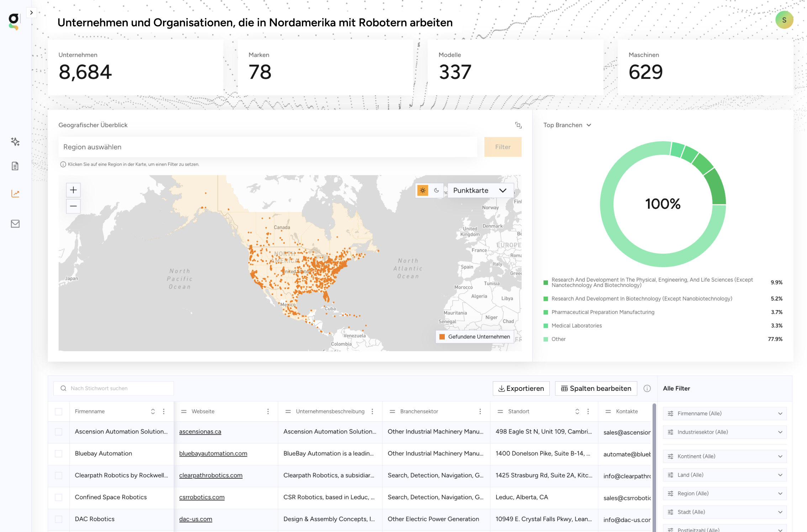Image resolution: width=807 pixels, height=532 pixels.
Task: Check the Bluebay Automation row checkbox
Action: pos(59,453)
